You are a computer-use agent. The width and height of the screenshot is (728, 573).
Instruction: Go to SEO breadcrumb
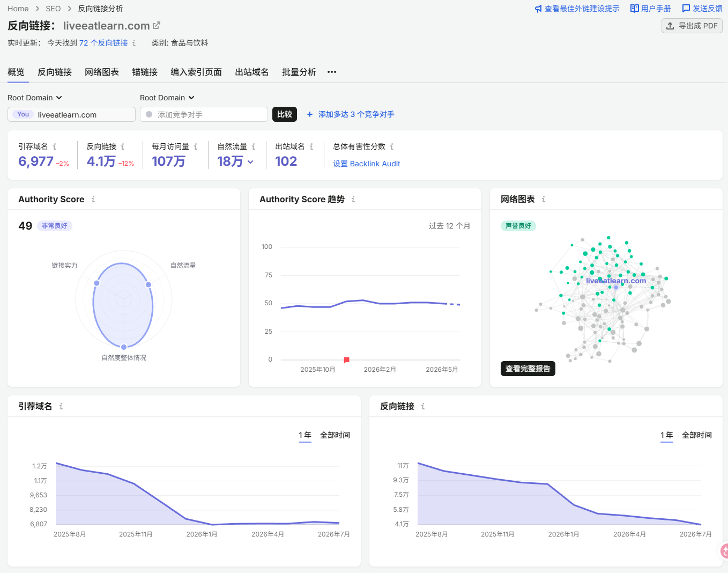53,9
